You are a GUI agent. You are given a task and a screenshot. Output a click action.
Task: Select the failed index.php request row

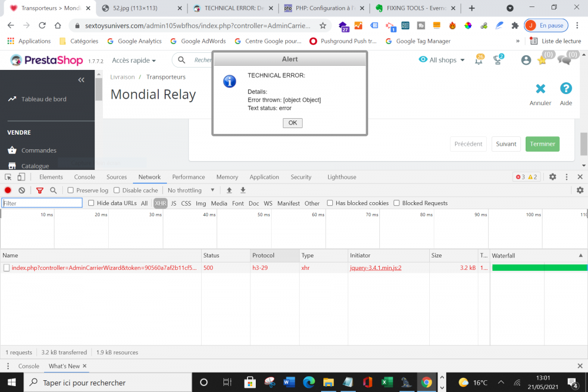(293, 267)
